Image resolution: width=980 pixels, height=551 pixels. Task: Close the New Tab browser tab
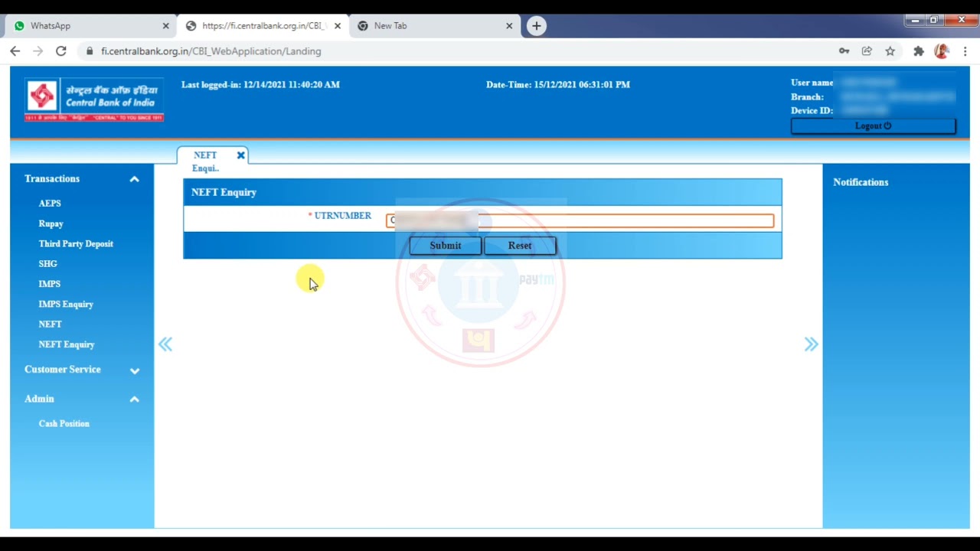pyautogui.click(x=509, y=26)
